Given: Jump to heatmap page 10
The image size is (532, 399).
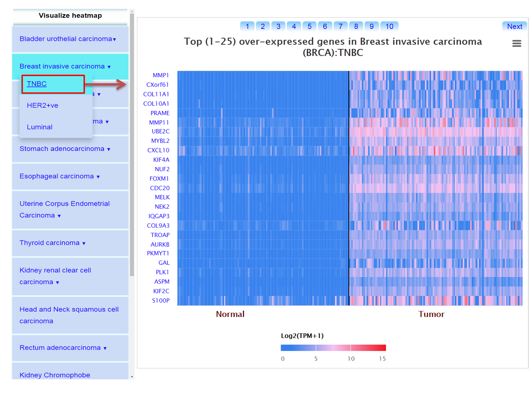Looking at the screenshot, I should pos(389,26).
